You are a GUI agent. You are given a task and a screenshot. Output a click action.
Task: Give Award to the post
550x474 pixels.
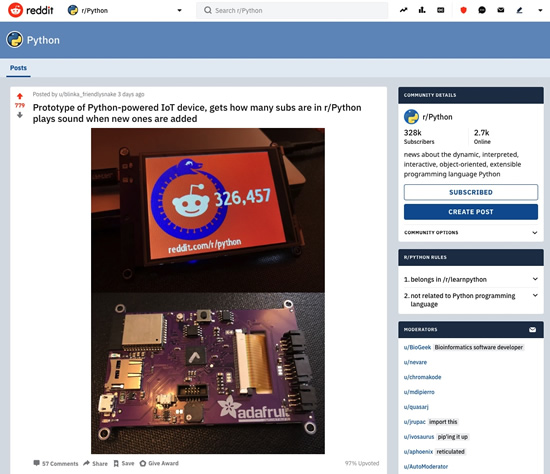tap(159, 463)
